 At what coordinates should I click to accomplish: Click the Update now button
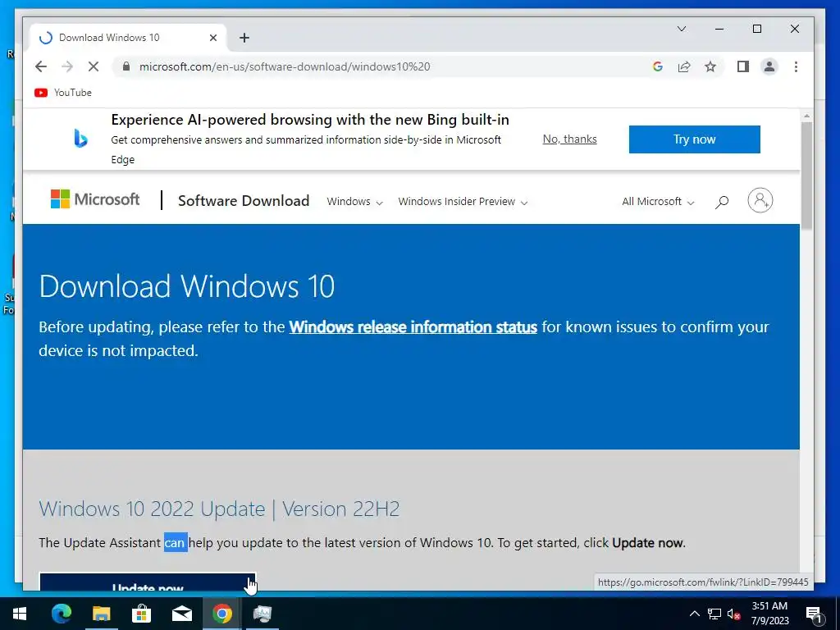[x=148, y=583]
